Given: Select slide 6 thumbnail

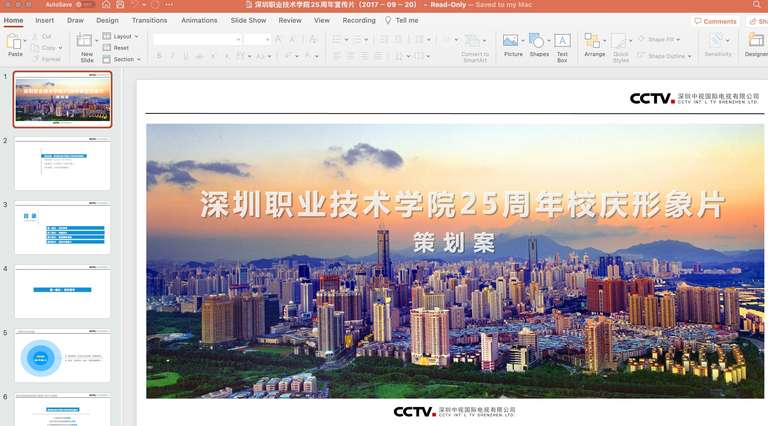Looking at the screenshot, I should (62, 410).
